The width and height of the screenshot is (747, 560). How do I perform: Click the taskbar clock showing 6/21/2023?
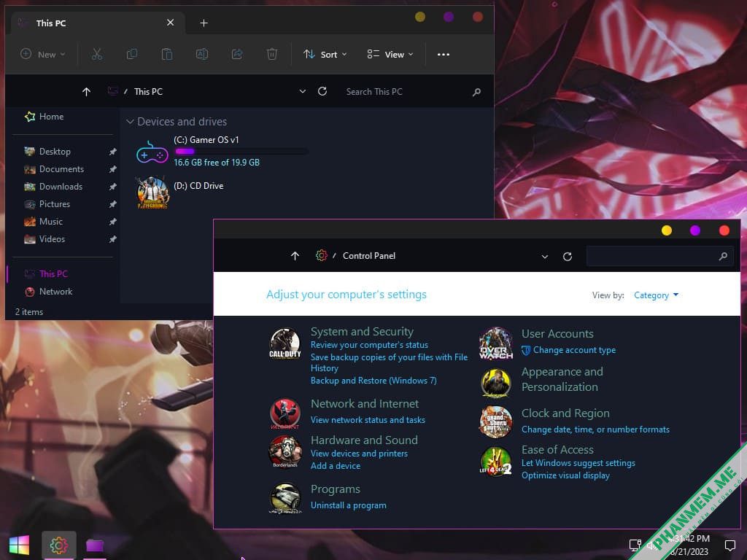coord(689,545)
